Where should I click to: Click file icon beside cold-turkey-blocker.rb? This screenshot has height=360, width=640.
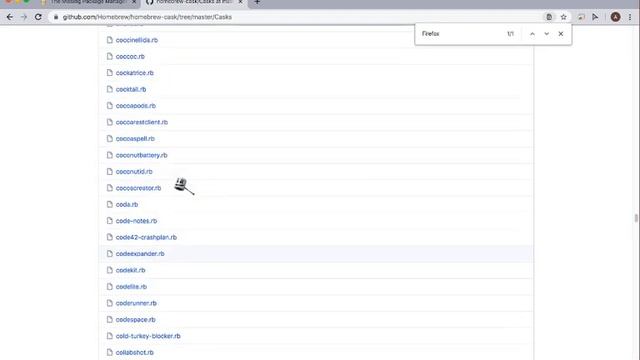pyautogui.click(x=109, y=336)
